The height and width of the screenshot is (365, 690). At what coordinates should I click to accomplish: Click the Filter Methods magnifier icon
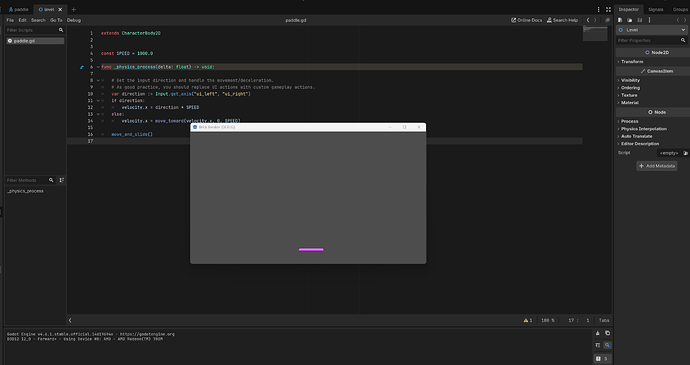tap(51, 180)
